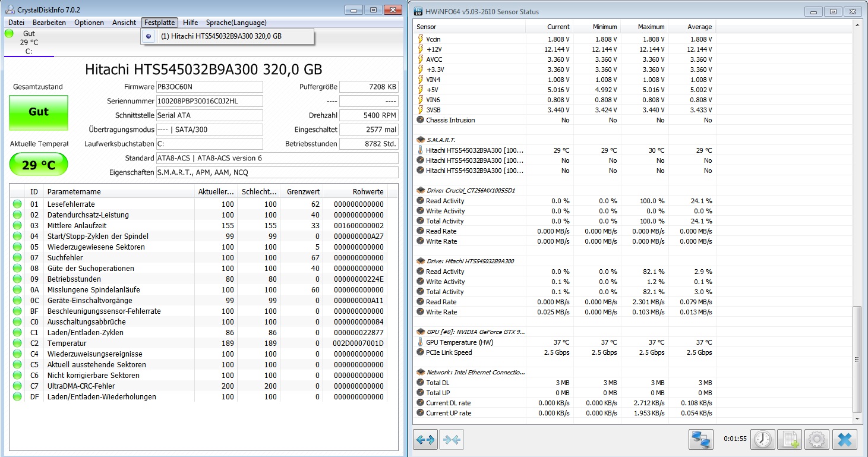The image size is (868, 457).
Task: Click Firmware field PB3OC60N
Action: click(209, 87)
